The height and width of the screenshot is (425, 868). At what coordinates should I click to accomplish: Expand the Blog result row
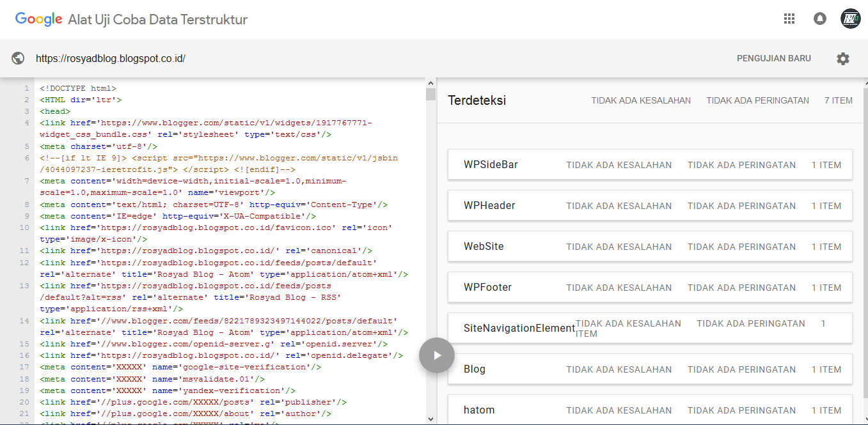(650, 369)
